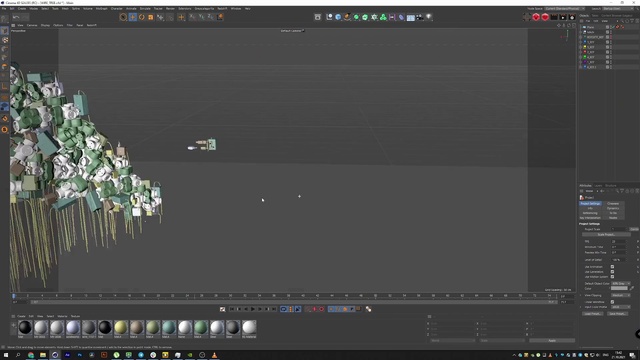640x360 pixels.
Task: Select the Spline Pen tool
Action: point(347,17)
